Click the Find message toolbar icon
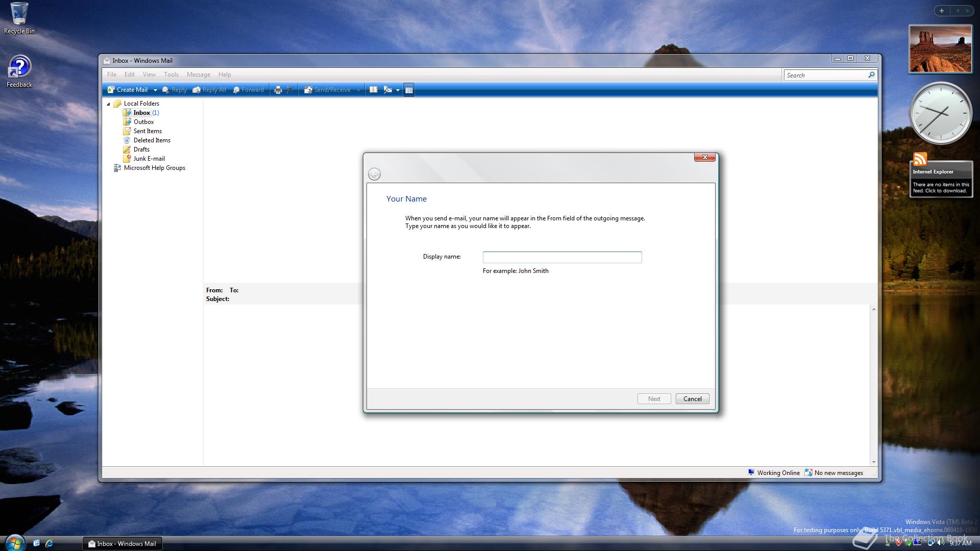This screenshot has width=980, height=551. click(388, 90)
